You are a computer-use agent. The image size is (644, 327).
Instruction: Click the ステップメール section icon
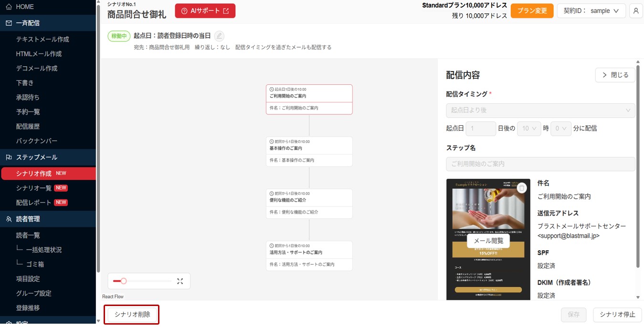click(9, 157)
